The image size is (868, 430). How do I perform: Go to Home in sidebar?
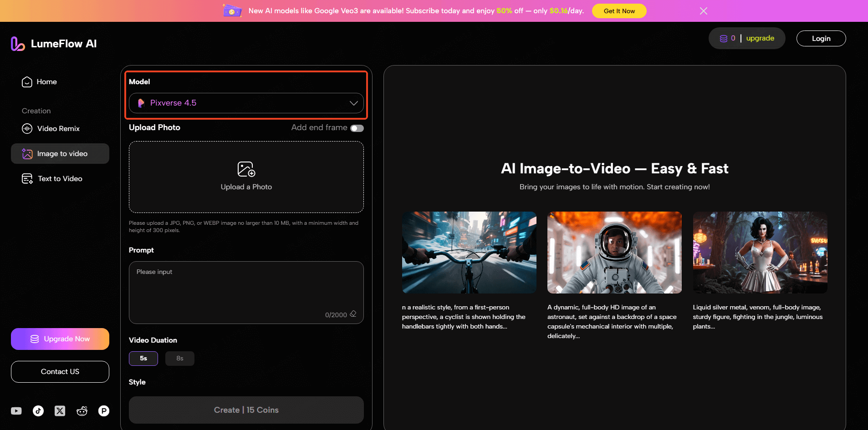click(x=46, y=82)
